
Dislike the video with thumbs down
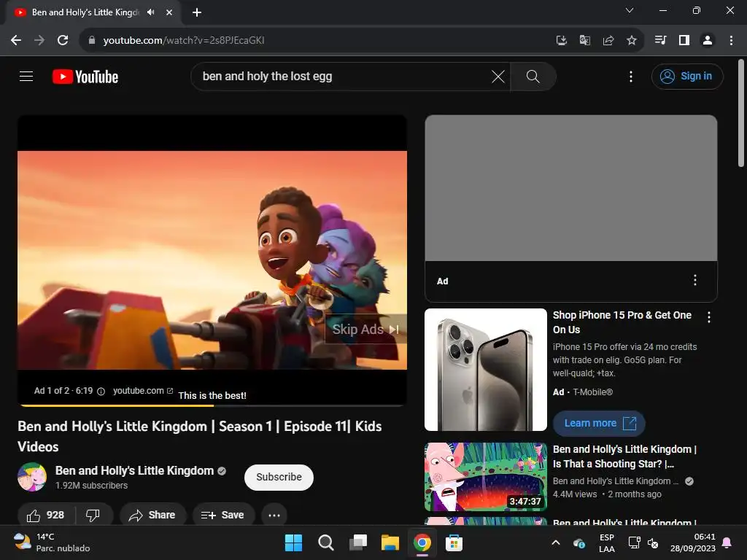pyautogui.click(x=93, y=515)
